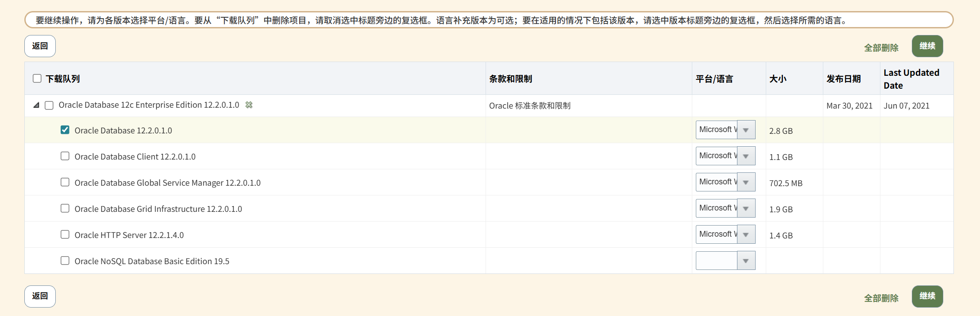This screenshot has width=980, height=316.
Task: Click the Oracle Database 12.2.0.1.0 row label
Action: coord(123,130)
